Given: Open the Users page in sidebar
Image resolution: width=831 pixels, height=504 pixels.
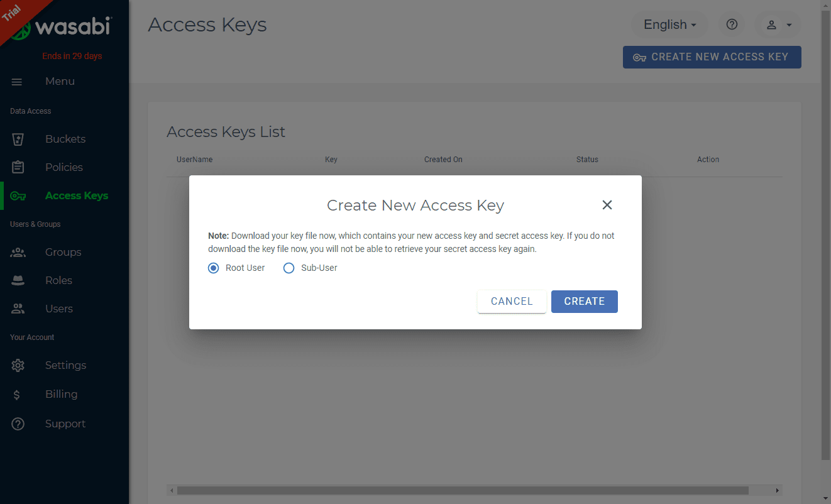Looking at the screenshot, I should pos(58,309).
